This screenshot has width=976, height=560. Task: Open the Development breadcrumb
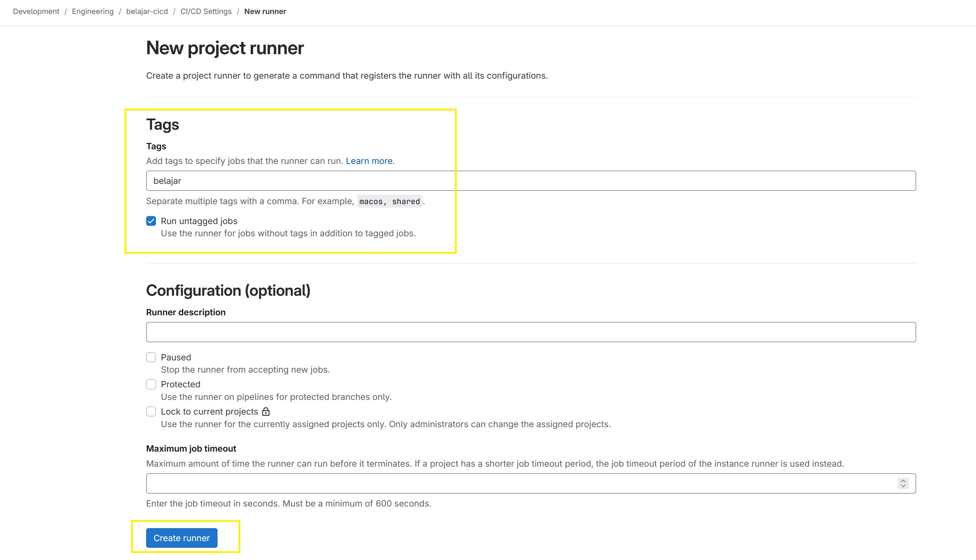coord(36,11)
